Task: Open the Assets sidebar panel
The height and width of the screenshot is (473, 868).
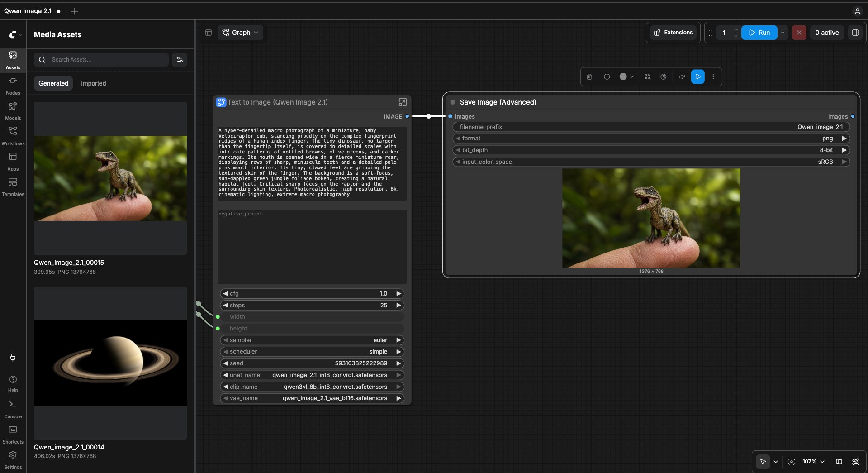Action: [13, 60]
